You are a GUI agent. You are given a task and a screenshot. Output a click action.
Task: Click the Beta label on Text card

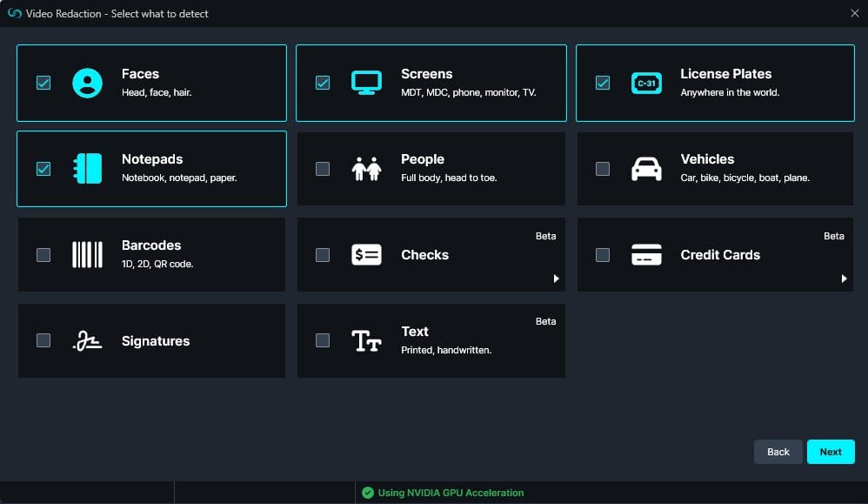click(545, 321)
